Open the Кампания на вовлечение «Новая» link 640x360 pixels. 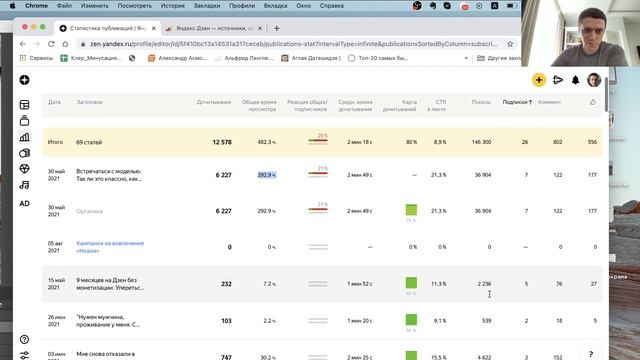pos(110,247)
